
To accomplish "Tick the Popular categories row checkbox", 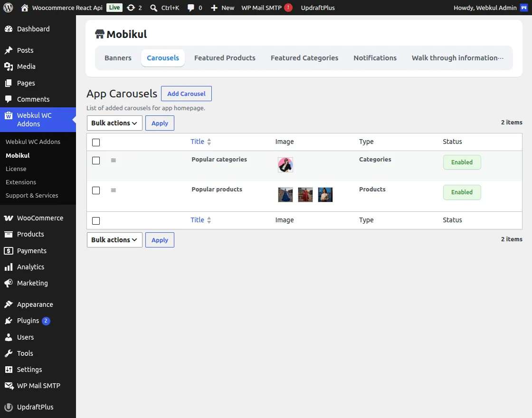I will point(96,161).
